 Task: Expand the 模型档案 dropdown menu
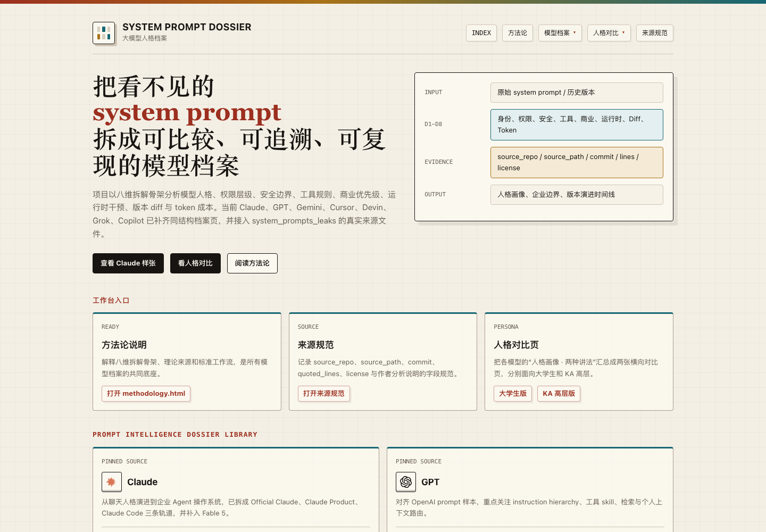[560, 33]
